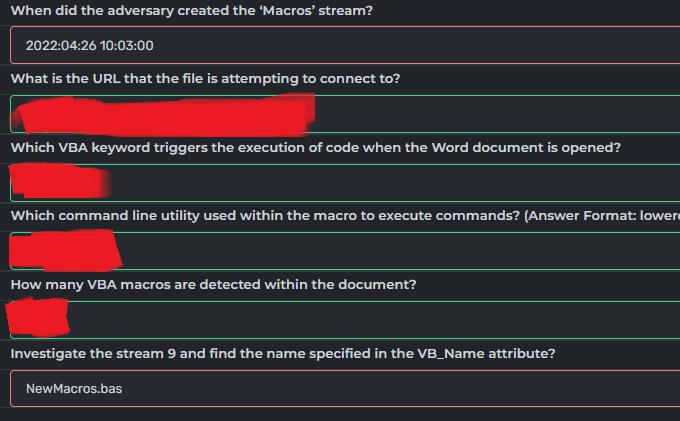Click the timestamp text 2022:04:26 10:03:00

click(x=89, y=46)
